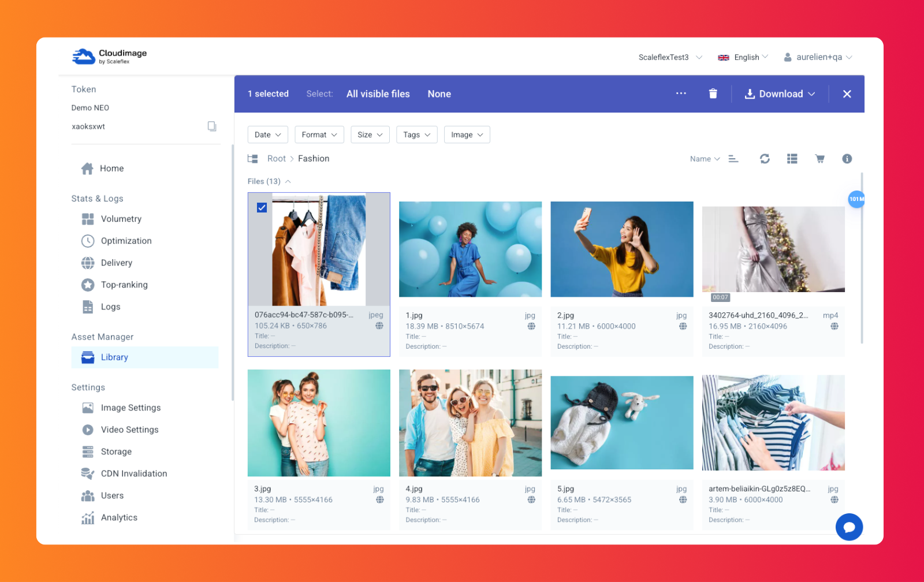The width and height of the screenshot is (924, 582).
Task: Show asset info panel
Action: pos(847,158)
